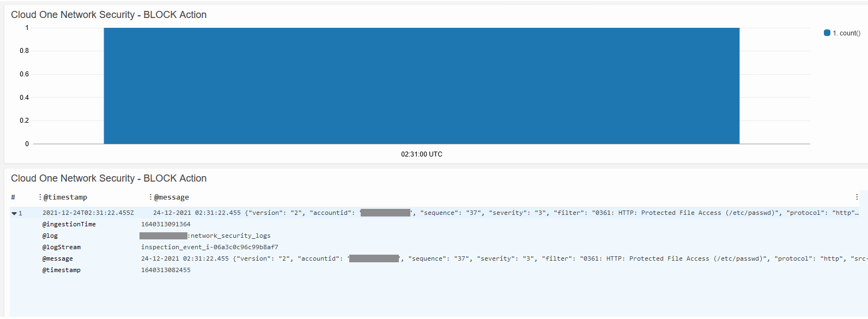Sort by the @timestamp column header
Image resolution: width=868 pixels, height=319 pixels.
(65, 197)
